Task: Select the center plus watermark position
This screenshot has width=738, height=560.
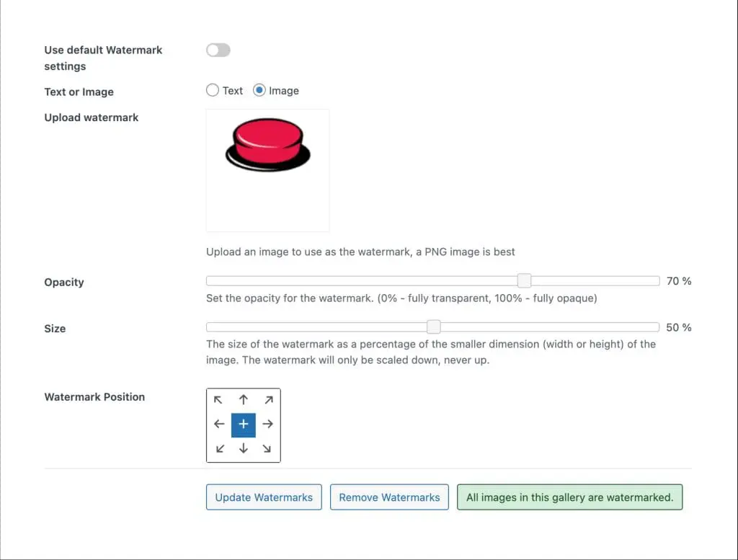Action: coord(244,425)
